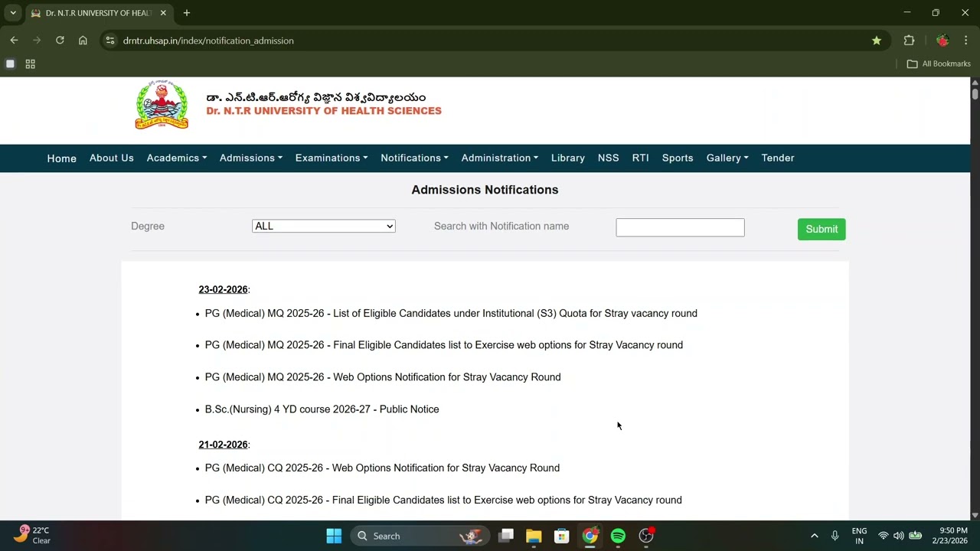Expand the Academics dropdown menu

(x=177, y=158)
